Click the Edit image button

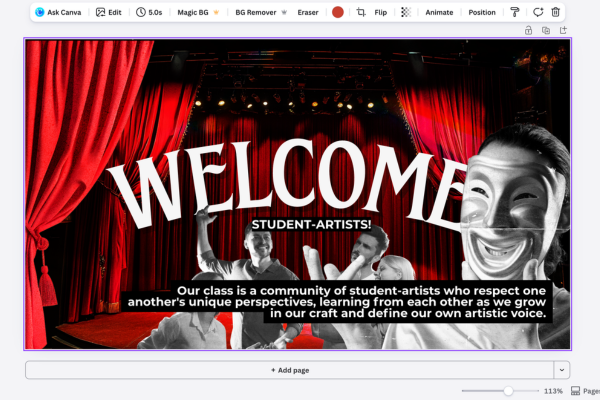click(x=109, y=12)
